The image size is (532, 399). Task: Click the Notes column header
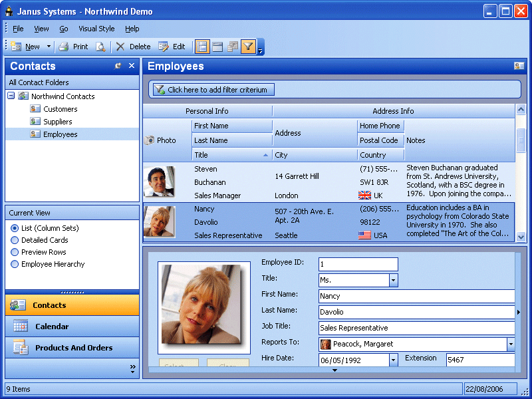pos(460,140)
